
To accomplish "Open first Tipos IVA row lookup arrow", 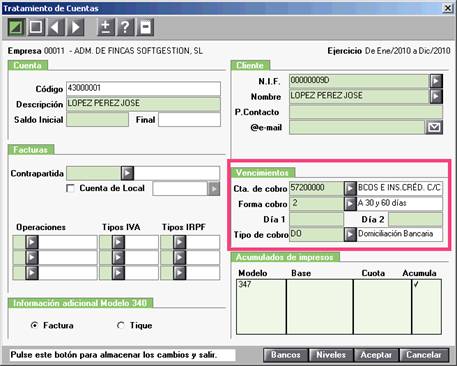I will [118, 242].
